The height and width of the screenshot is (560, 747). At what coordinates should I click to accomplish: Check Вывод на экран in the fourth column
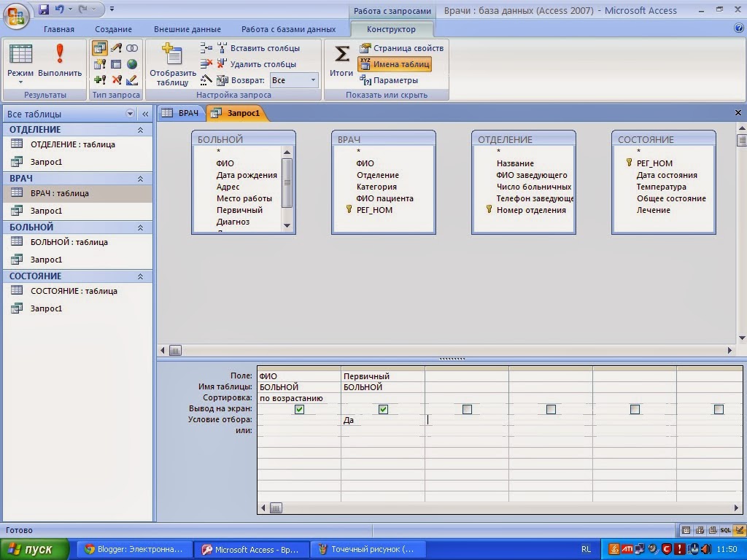(x=551, y=409)
